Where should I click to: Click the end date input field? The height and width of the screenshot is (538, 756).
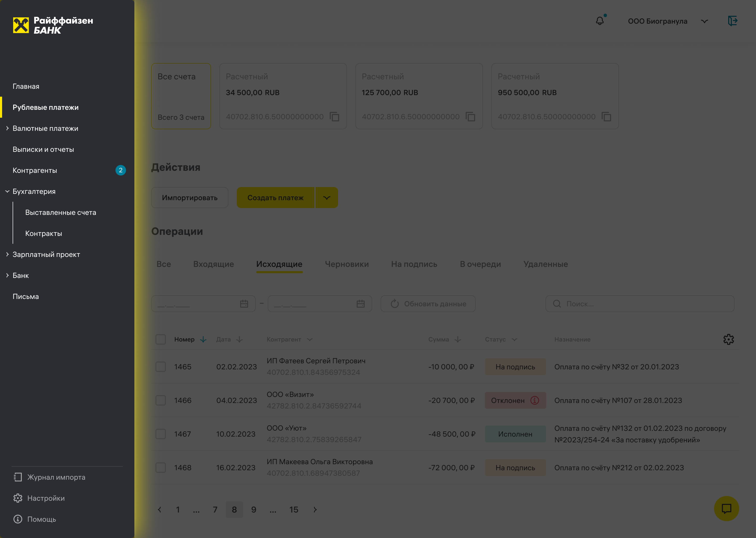[320, 304]
